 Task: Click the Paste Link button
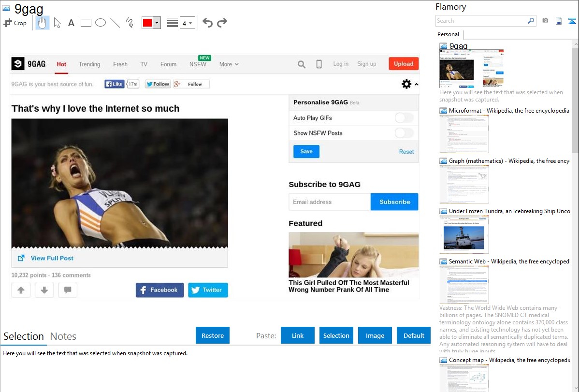[x=298, y=335]
